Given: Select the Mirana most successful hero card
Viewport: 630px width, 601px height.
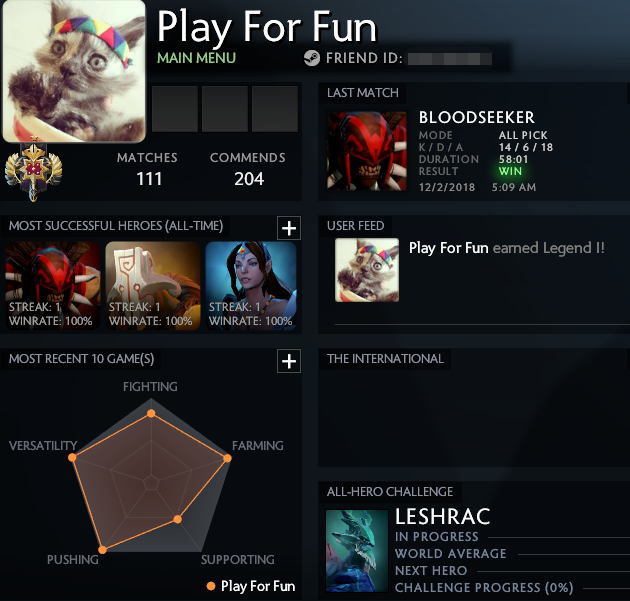Looking at the screenshot, I should tap(251, 286).
